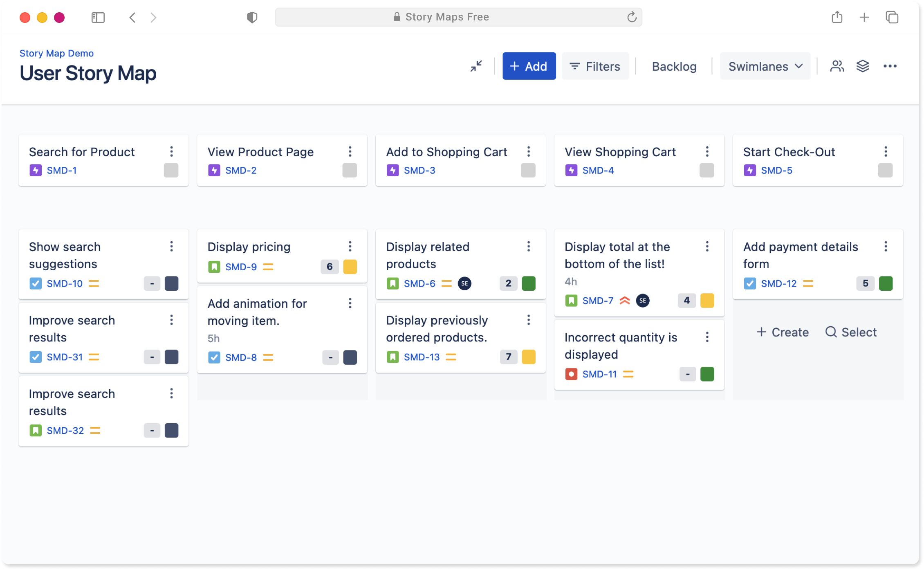Screen dimensions: 924x570
Task: Click the blue Add button
Action: click(x=529, y=66)
